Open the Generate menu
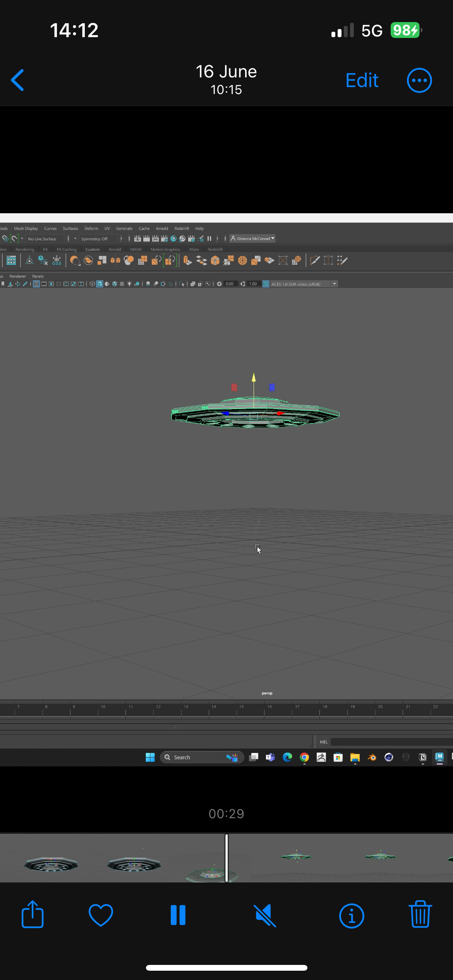Image resolution: width=453 pixels, height=980 pixels. coord(124,228)
